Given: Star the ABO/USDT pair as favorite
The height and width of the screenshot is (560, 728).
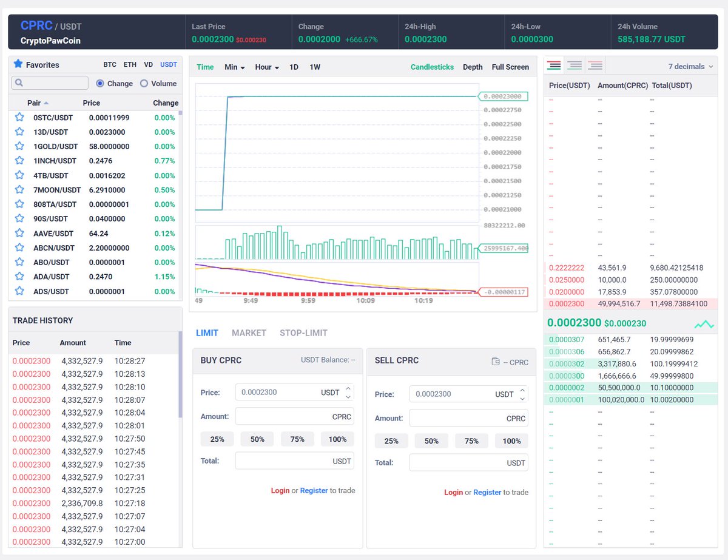Looking at the screenshot, I should (19, 262).
